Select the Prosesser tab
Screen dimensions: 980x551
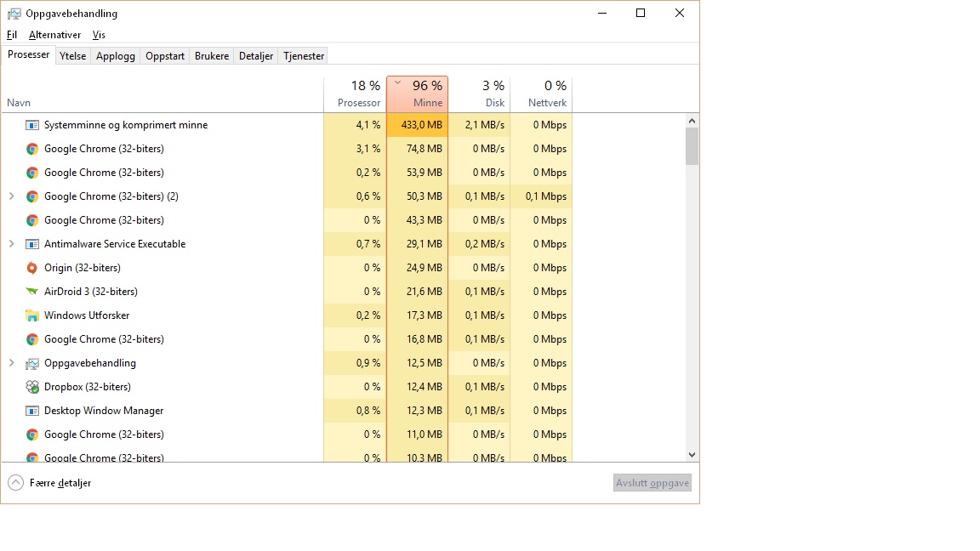tap(28, 55)
